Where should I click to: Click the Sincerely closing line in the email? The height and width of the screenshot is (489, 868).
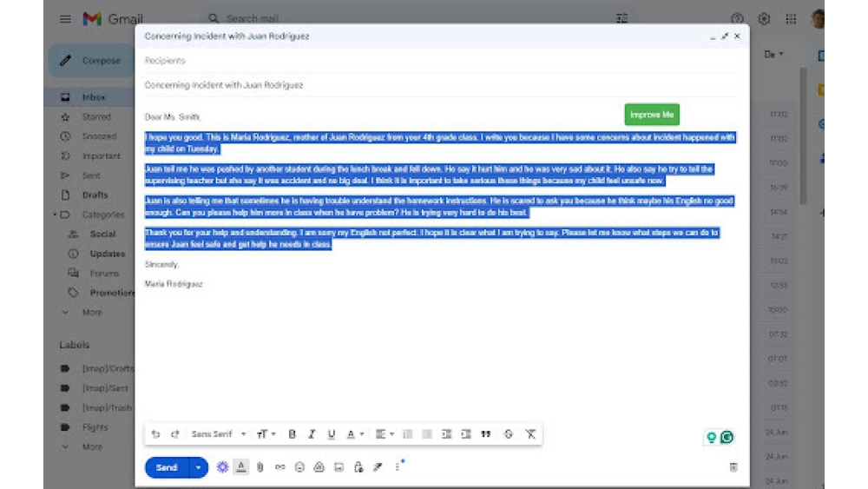coord(161,264)
